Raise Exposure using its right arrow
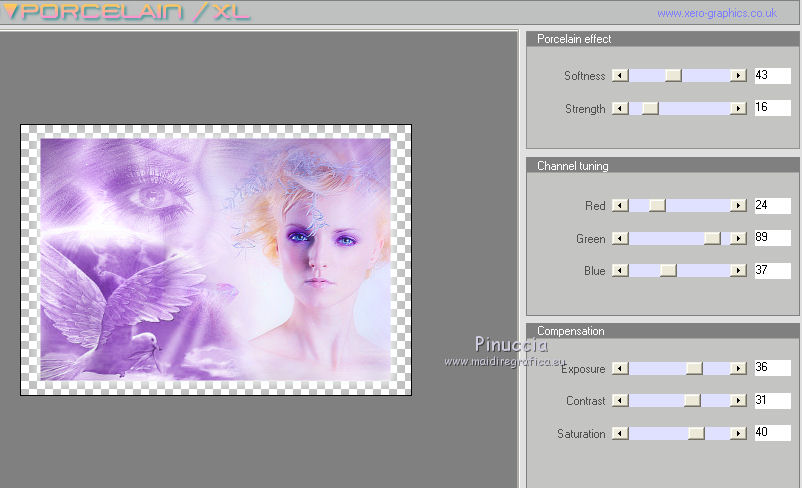This screenshot has height=488, width=802. click(738, 368)
